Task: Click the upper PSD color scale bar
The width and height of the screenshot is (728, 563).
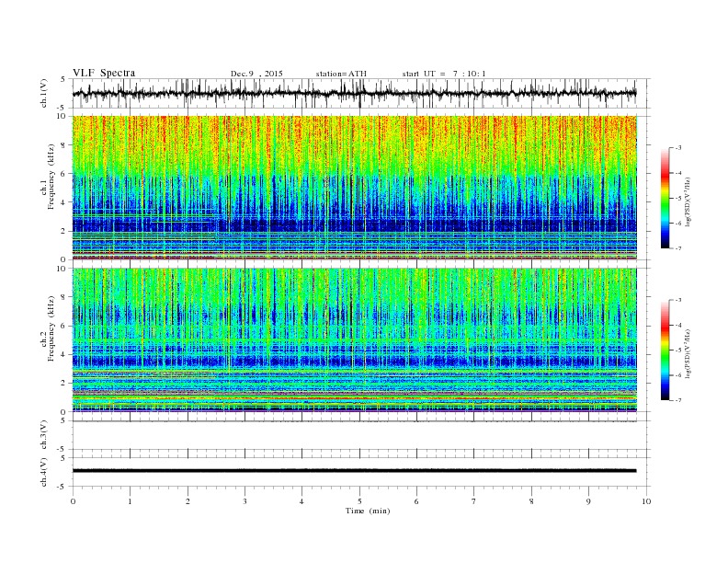Action: [665, 198]
